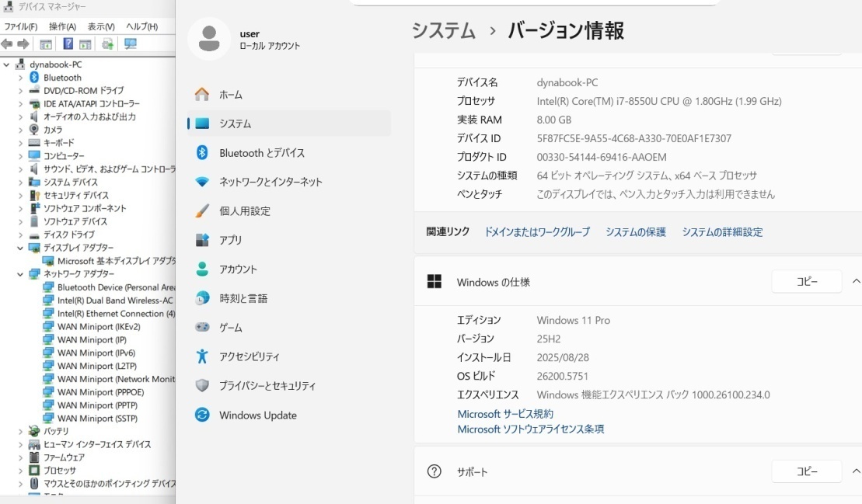862x504 pixels.
Task: Expand the ヒューマン インターフェイス デバイス category
Action: pyautogui.click(x=20, y=444)
